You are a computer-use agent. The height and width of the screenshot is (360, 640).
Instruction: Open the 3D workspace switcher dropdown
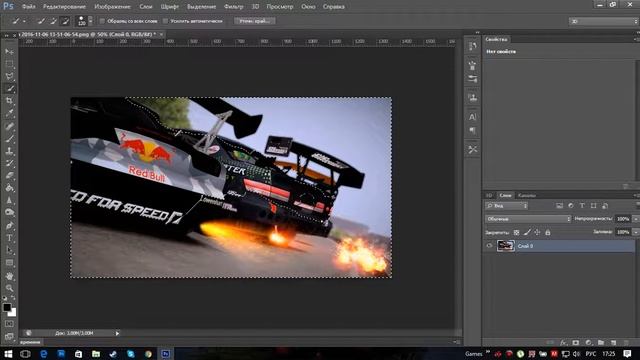click(604, 21)
